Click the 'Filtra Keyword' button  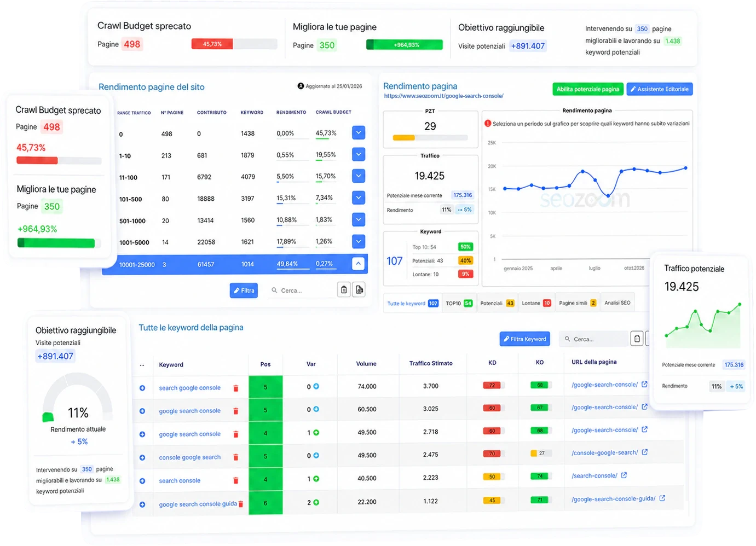coord(524,339)
